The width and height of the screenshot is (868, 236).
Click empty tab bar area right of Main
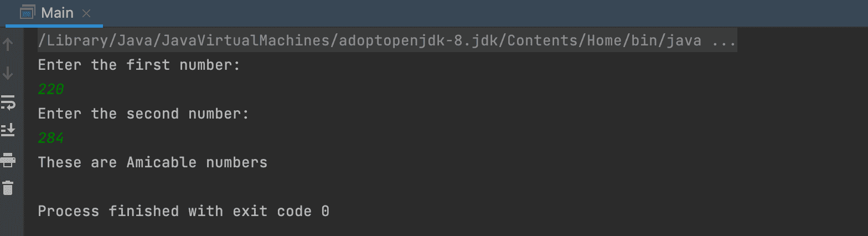[443, 13]
